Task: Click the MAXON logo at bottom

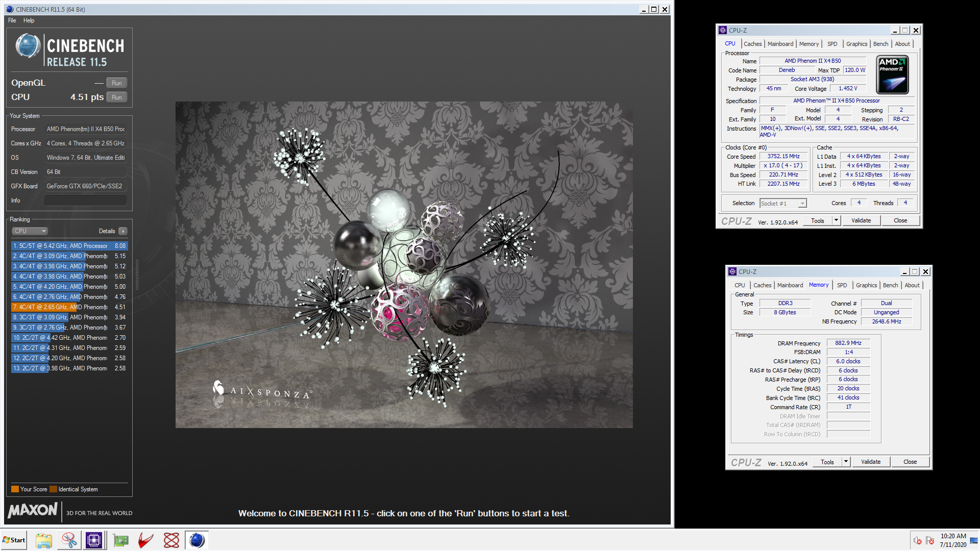Action: 33,510
